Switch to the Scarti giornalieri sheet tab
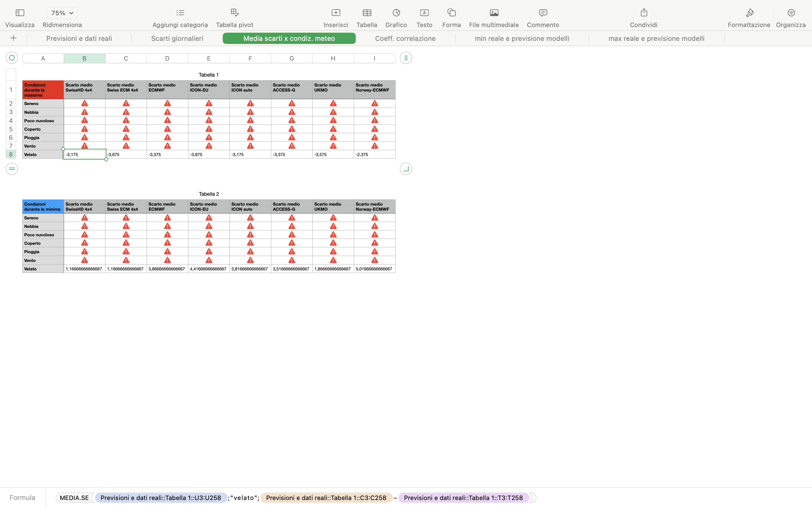 pyautogui.click(x=177, y=39)
